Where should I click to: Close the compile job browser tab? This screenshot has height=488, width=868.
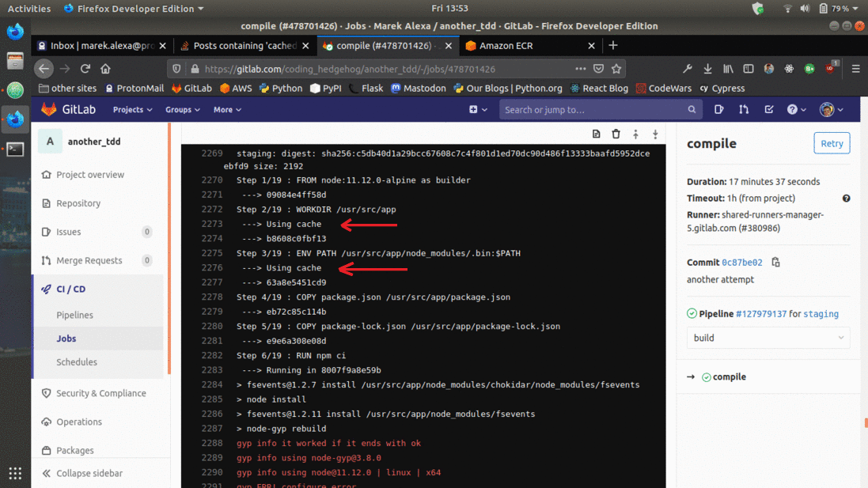pos(449,45)
